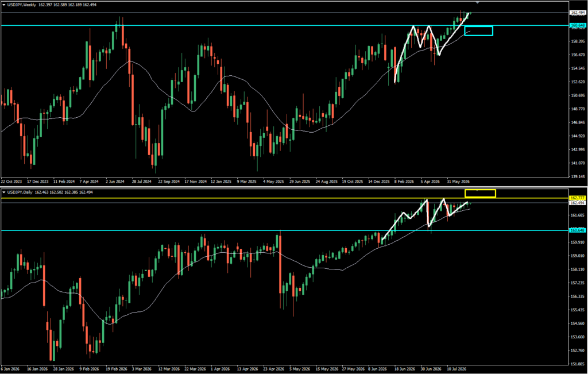Viewport: 588px width, 374px height.
Task: Click the 12 Jan 2025 date label
Action: [x=222, y=181]
